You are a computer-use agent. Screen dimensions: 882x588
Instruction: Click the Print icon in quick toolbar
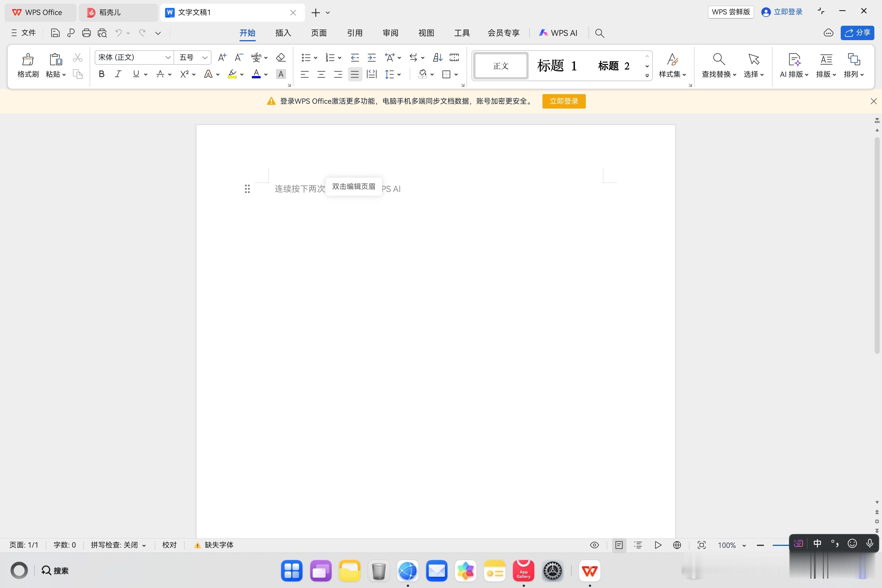click(x=86, y=33)
